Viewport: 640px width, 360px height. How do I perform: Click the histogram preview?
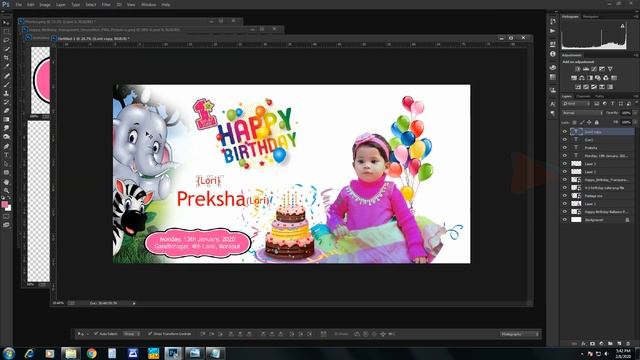coord(594,36)
